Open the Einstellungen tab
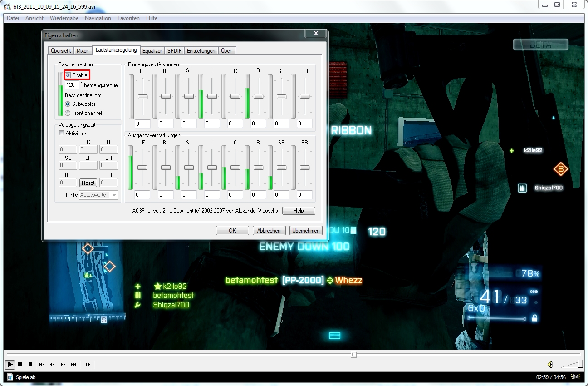588x386 pixels. 201,51
